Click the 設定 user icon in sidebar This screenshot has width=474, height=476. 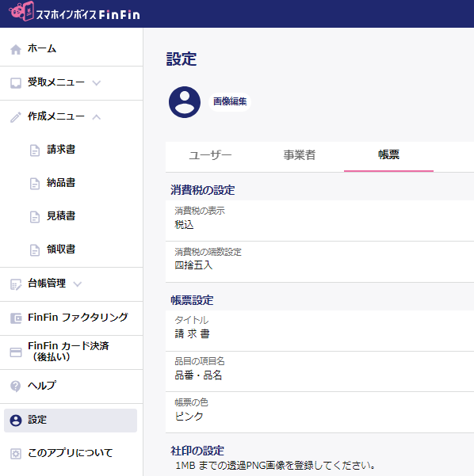point(16,421)
